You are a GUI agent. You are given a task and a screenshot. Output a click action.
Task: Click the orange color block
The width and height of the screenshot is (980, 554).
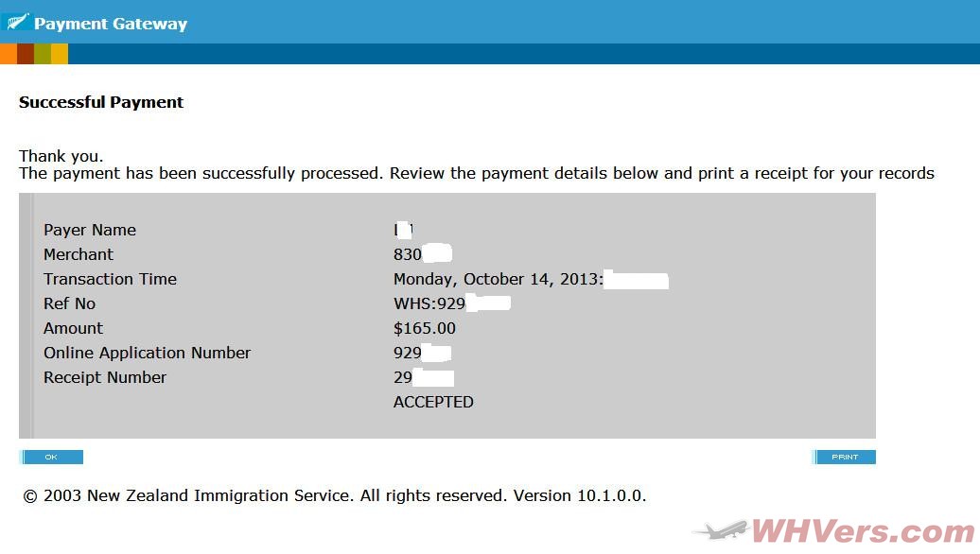[9, 54]
